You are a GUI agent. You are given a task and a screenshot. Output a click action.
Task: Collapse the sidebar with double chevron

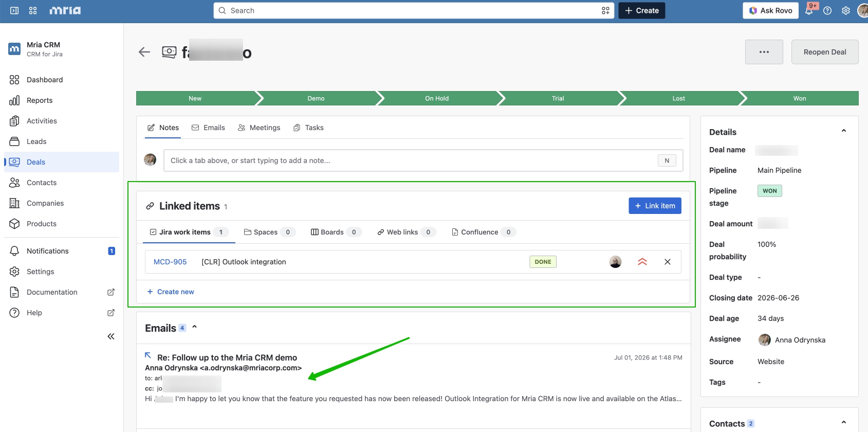(x=111, y=336)
